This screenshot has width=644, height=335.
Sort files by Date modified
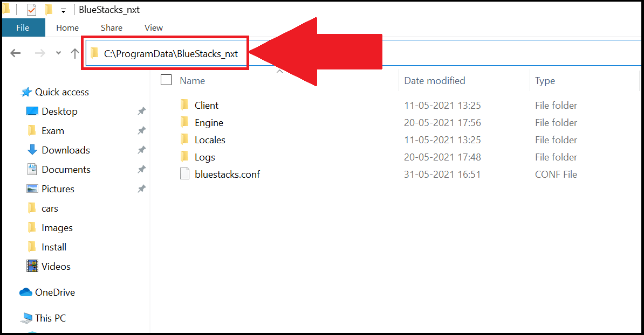pyautogui.click(x=434, y=80)
